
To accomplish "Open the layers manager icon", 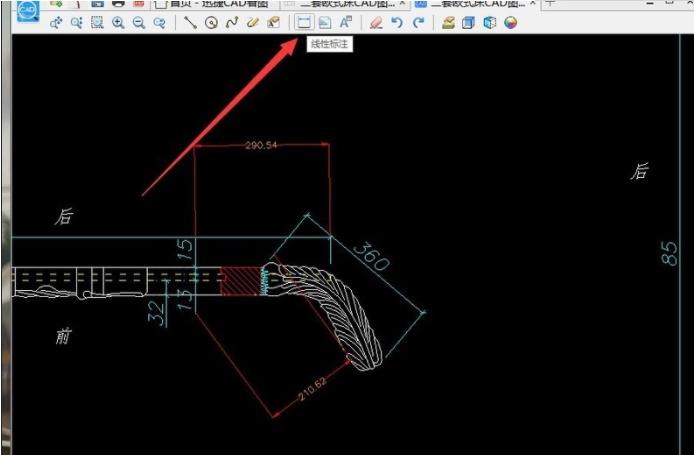I will click(x=448, y=23).
